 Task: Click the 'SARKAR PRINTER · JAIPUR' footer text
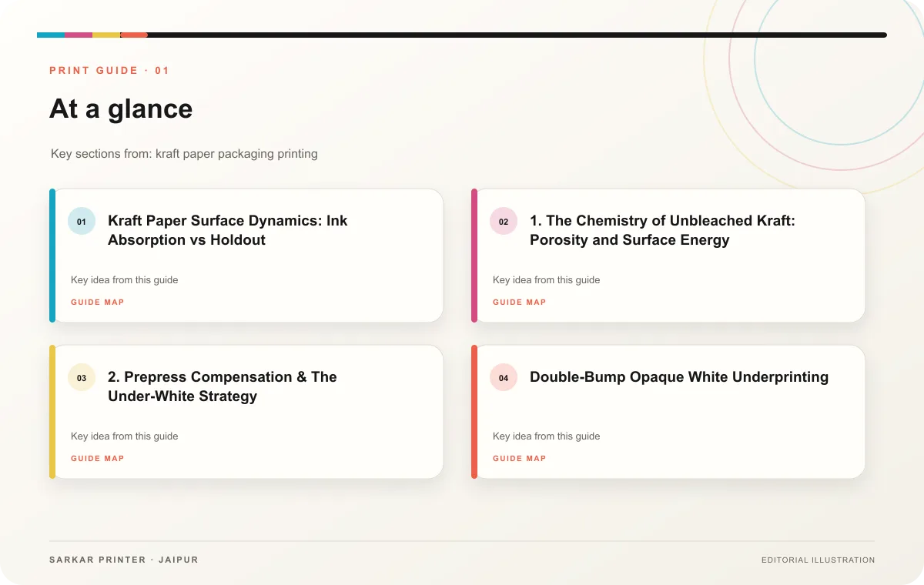(x=124, y=560)
